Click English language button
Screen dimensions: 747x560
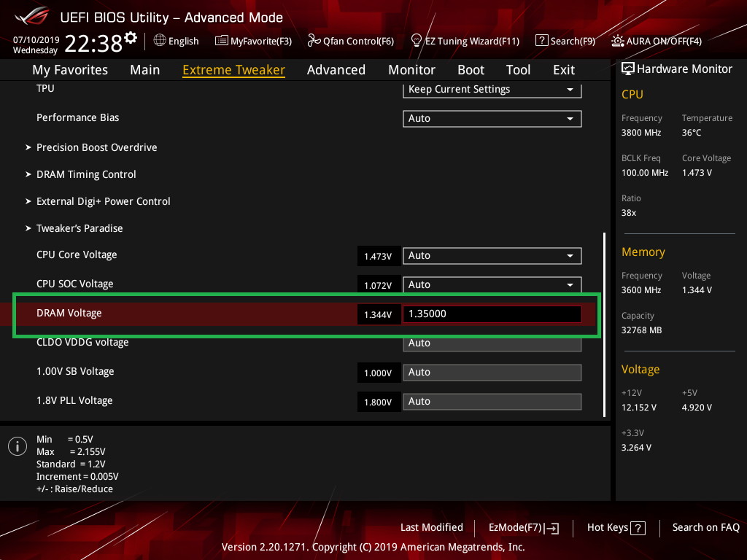183,42
